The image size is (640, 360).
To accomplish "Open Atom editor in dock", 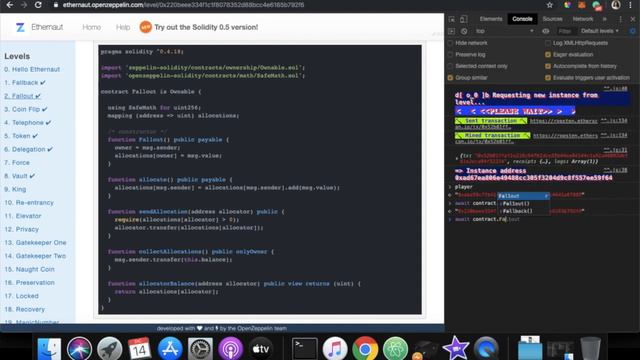I will [x=395, y=349].
